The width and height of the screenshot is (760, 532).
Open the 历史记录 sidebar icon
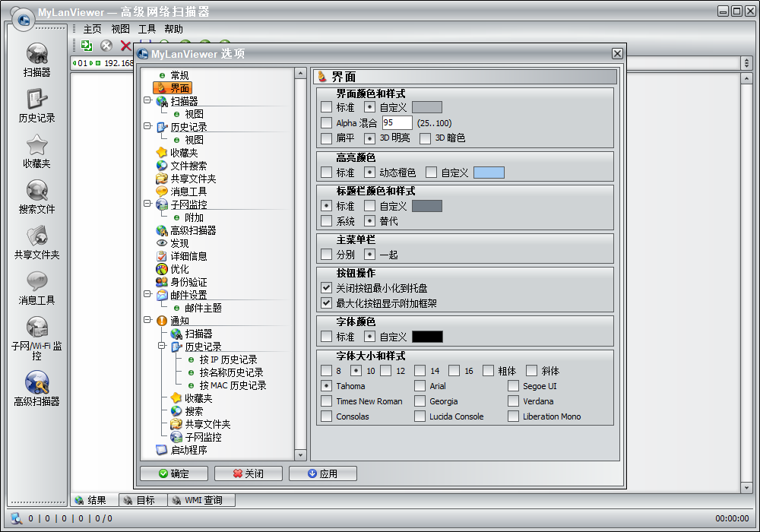tap(36, 103)
